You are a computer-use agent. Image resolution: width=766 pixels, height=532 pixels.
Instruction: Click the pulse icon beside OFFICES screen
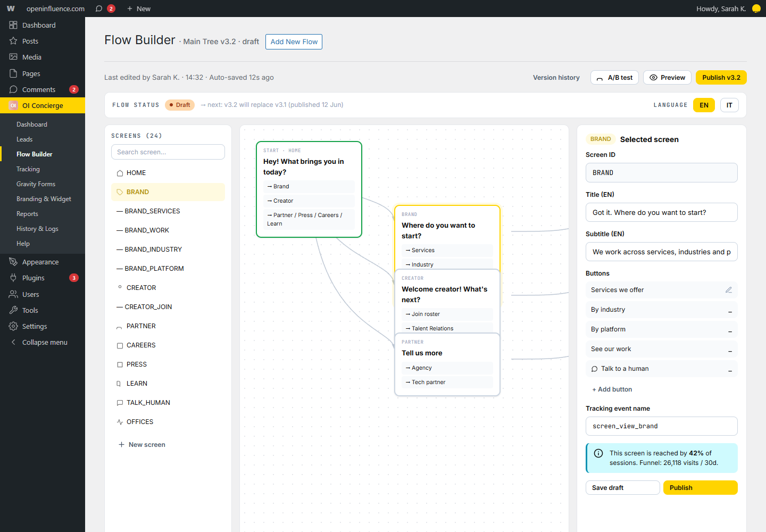coord(120,422)
